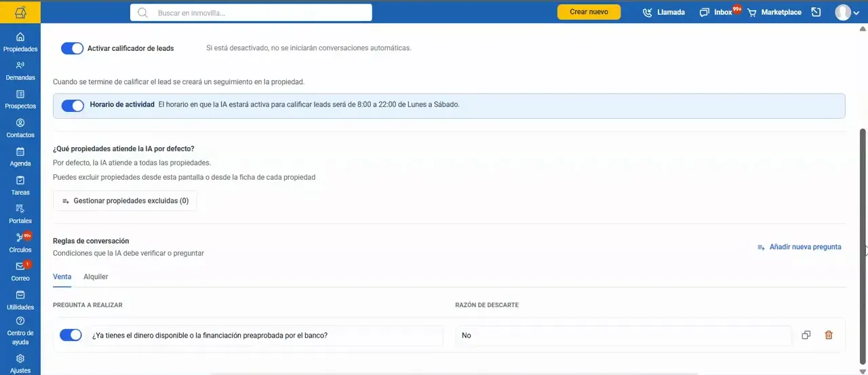
Task: Click the 'Reglas de conversación' heading
Action: [x=91, y=241]
